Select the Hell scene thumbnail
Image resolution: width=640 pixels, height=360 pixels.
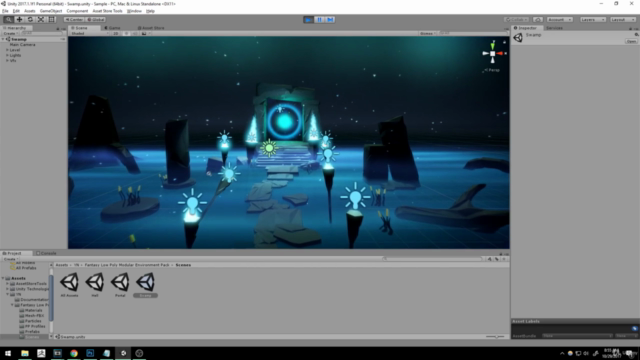coord(95,284)
